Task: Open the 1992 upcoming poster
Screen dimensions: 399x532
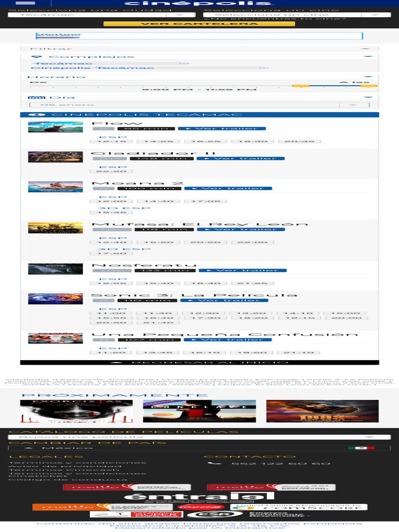Action: [322, 411]
